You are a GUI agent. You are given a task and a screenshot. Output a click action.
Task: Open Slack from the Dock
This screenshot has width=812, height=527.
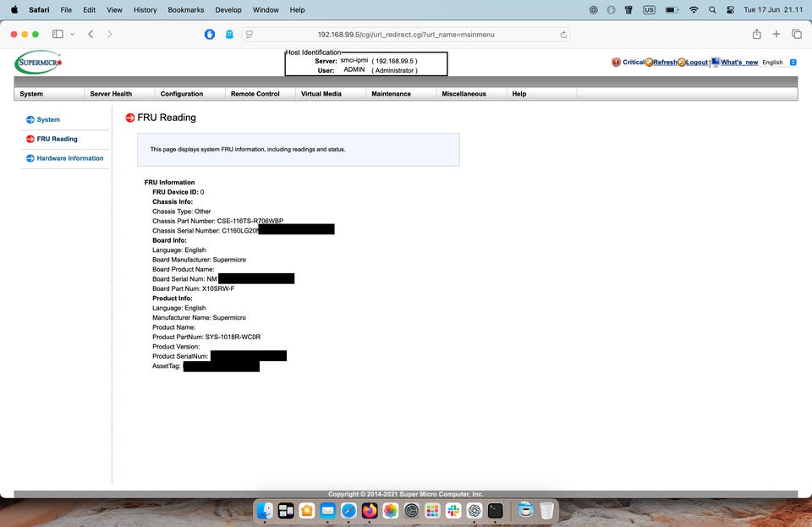pyautogui.click(x=453, y=511)
